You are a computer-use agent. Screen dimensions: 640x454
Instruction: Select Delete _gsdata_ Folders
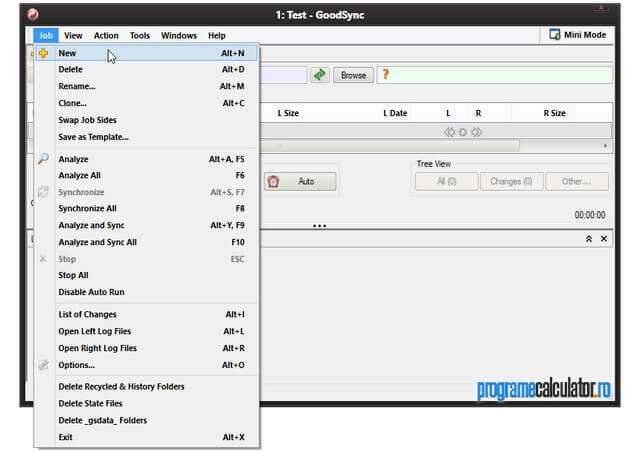pos(146,420)
